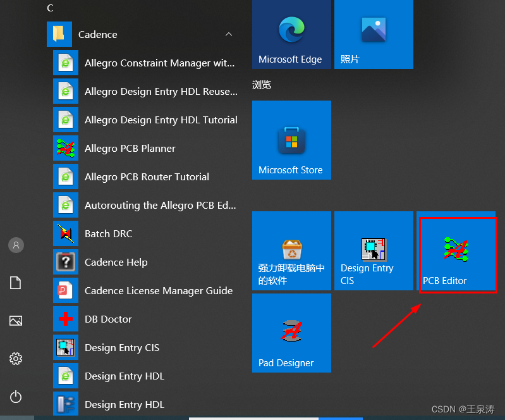Open the 照片 Photos tile
505x420 pixels.
pyautogui.click(x=374, y=34)
